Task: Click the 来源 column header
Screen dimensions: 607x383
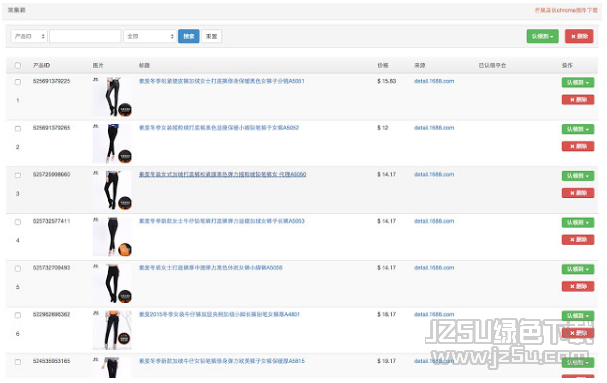Action: pyautogui.click(x=420, y=65)
